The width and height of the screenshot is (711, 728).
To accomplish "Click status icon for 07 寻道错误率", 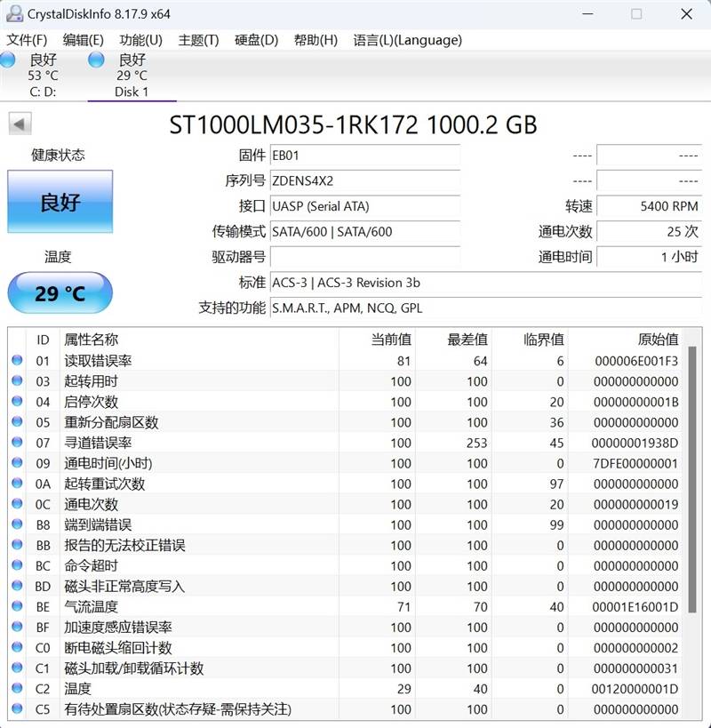I will 17,442.
